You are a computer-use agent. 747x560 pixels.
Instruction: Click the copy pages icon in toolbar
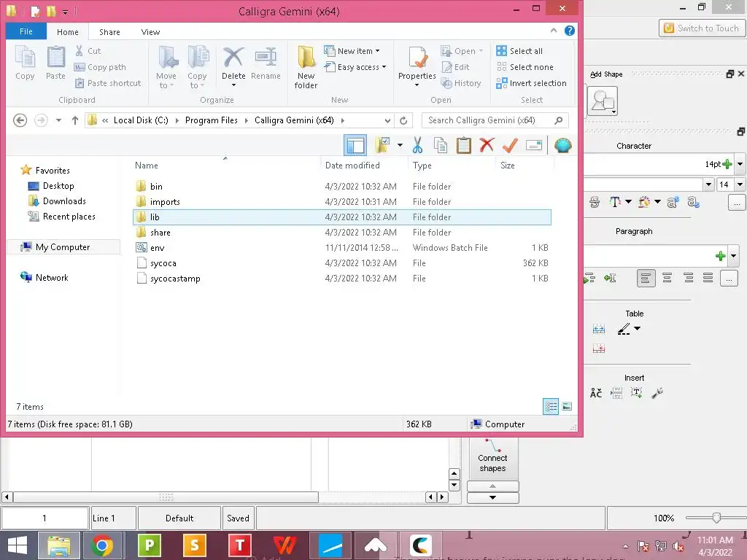(x=441, y=145)
